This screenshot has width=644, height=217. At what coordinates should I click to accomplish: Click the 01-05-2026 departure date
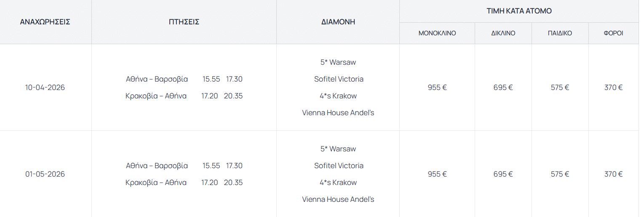click(45, 174)
